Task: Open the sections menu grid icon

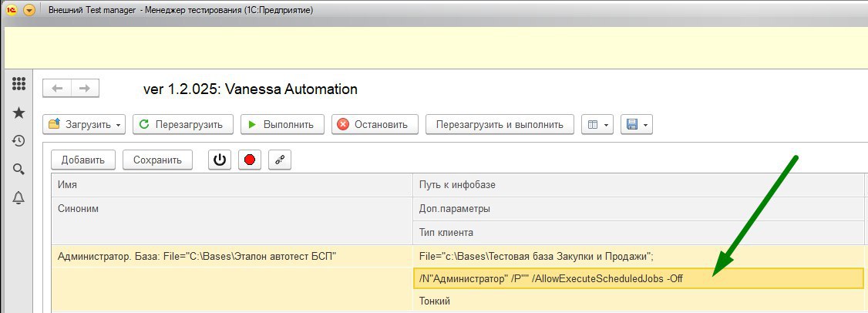Action: (19, 84)
